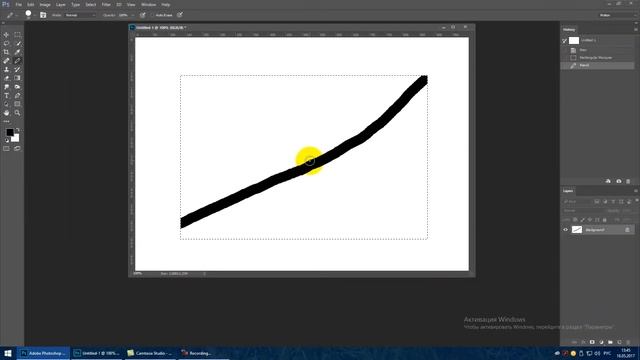Screen dimensions: 640x360
Task: Switch to Camtasia Studio in taskbar
Action: [x=150, y=353]
